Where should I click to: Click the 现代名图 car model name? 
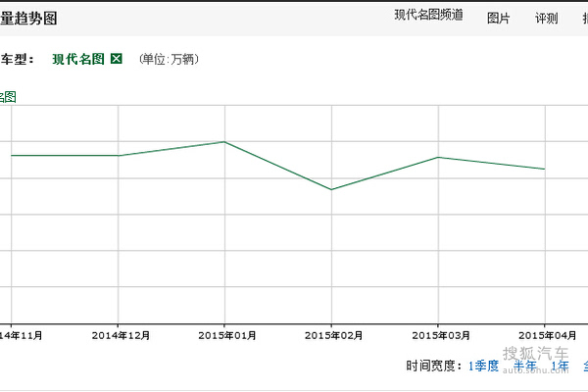click(x=78, y=59)
